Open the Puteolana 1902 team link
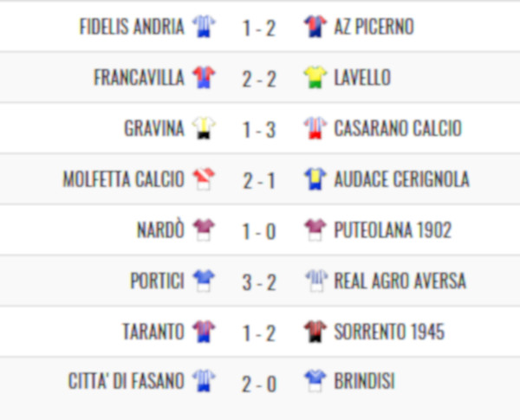This screenshot has height=420, width=520. pos(393,229)
